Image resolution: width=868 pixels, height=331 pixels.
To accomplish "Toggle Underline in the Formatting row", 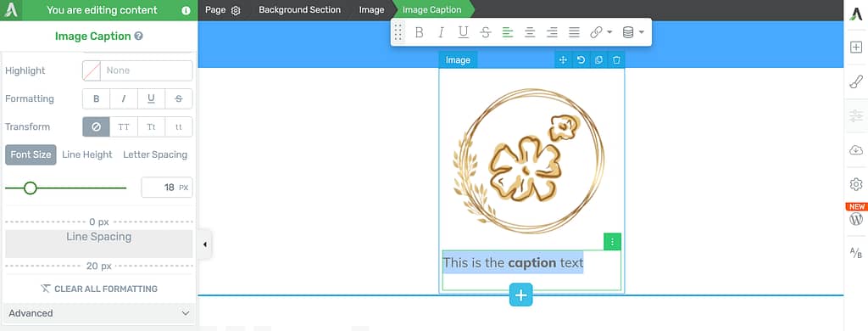I will pyautogui.click(x=151, y=98).
